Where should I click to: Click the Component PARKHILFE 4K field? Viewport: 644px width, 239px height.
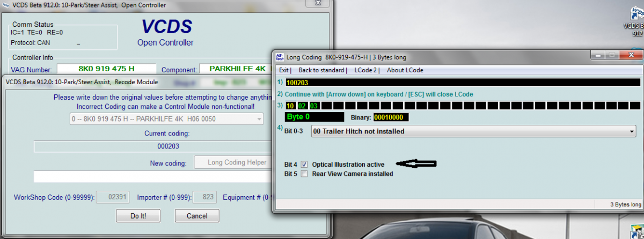point(235,69)
